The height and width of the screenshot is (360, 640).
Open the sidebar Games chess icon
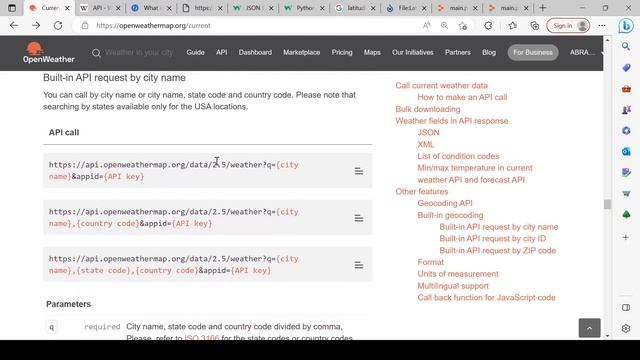pos(626,109)
